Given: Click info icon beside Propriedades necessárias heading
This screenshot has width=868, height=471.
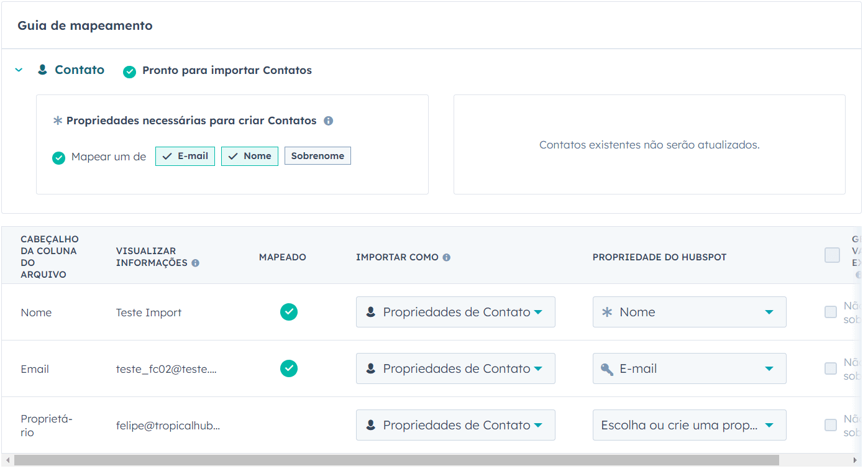Looking at the screenshot, I should [x=329, y=121].
